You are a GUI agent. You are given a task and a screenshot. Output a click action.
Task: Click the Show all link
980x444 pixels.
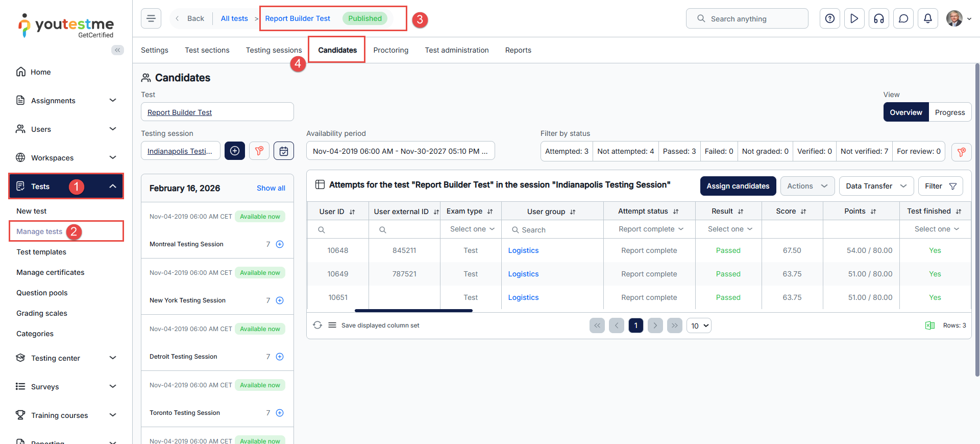(x=271, y=188)
